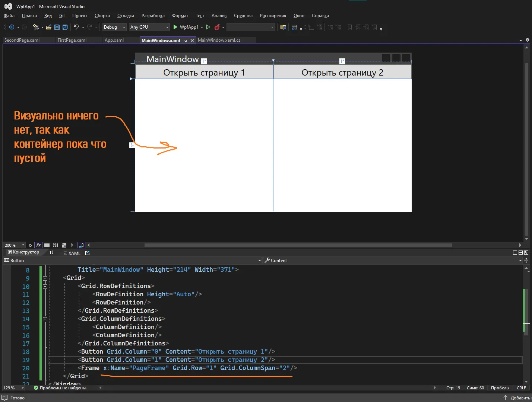Toggle the snap grid display icon
The height and width of the screenshot is (402, 532).
pyautogui.click(x=47, y=245)
